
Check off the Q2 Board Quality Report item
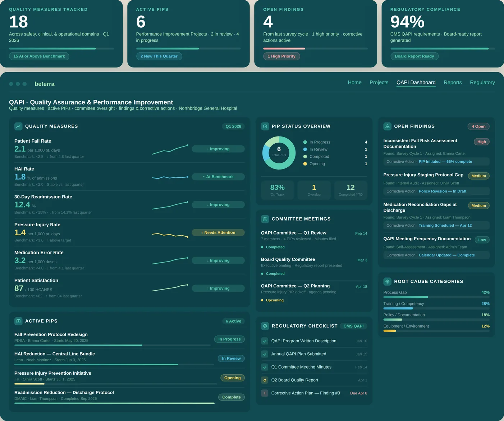[x=265, y=380]
